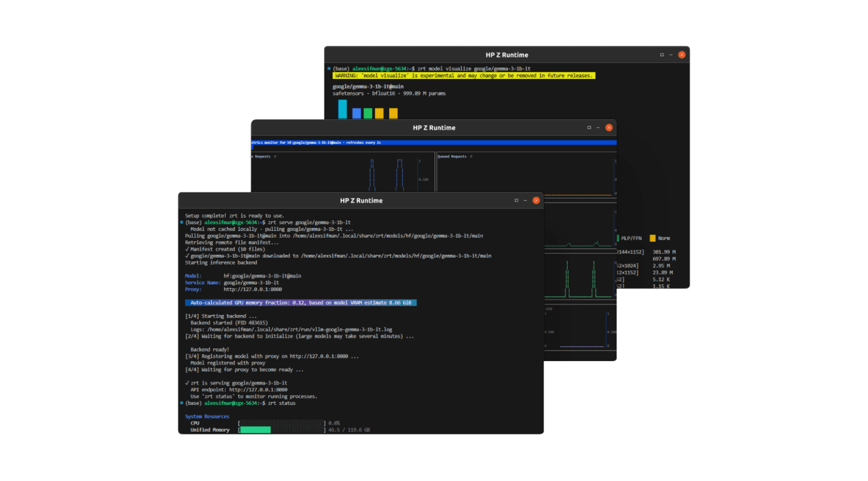868x481 pixels.
Task: Select the back window title bar
Action: pyautogui.click(x=507, y=55)
